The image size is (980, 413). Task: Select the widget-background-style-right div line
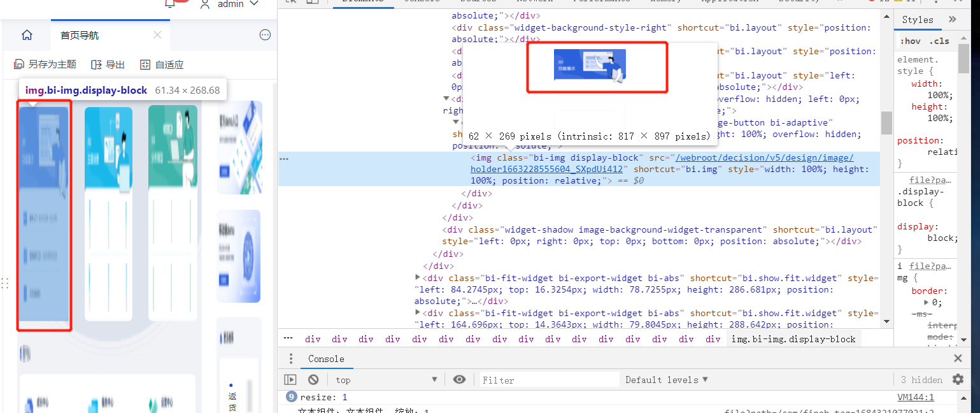[x=661, y=33]
